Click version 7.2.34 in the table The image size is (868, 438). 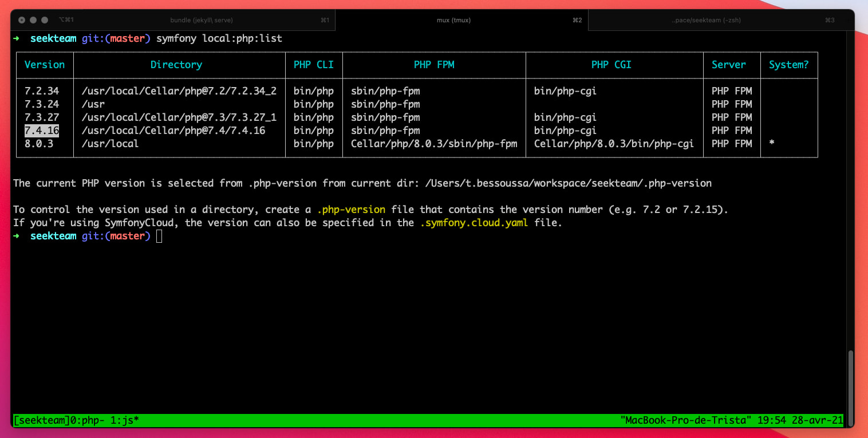42,91
